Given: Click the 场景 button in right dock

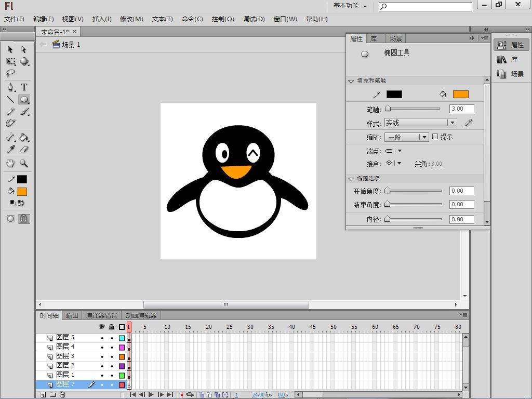Looking at the screenshot, I should click(511, 74).
